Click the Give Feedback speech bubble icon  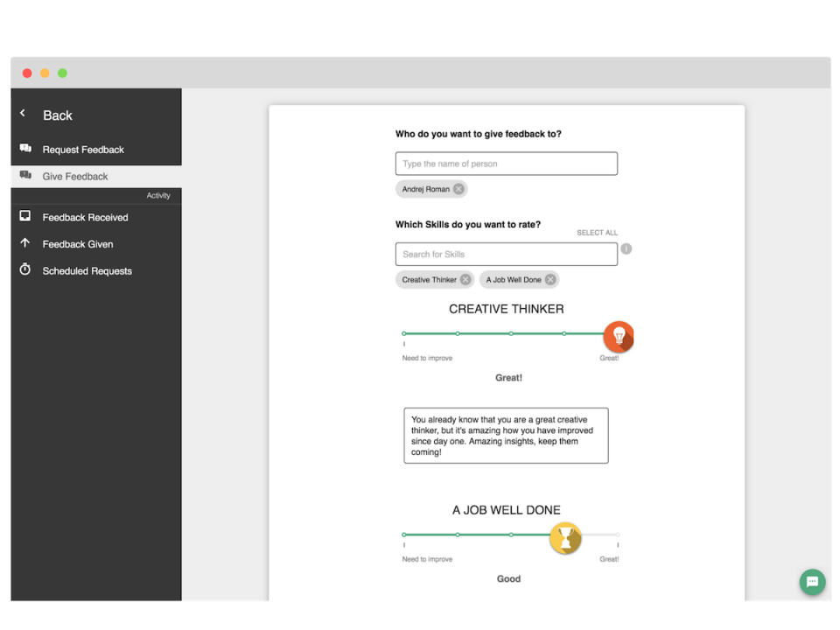(26, 176)
